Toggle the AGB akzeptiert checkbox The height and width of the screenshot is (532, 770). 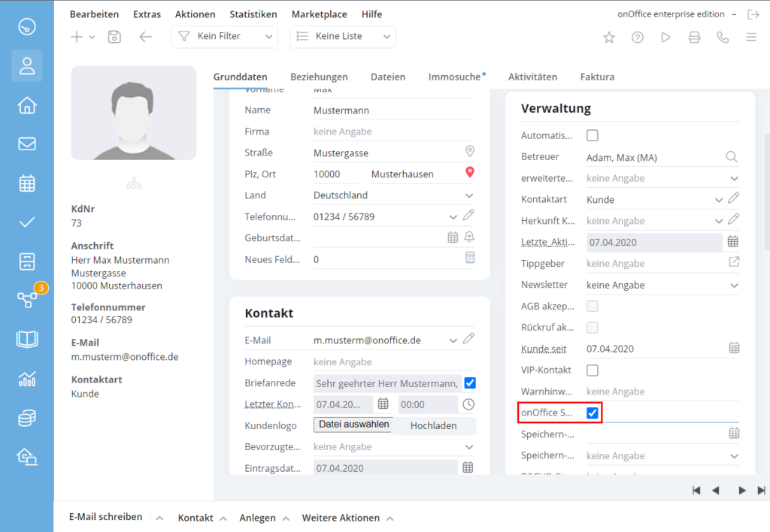593,306
